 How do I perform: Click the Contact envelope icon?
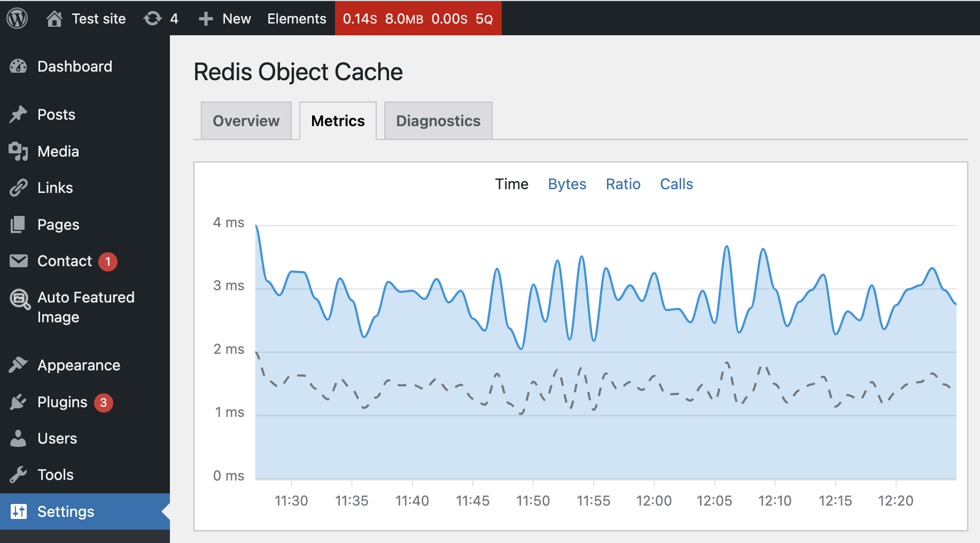click(x=18, y=261)
